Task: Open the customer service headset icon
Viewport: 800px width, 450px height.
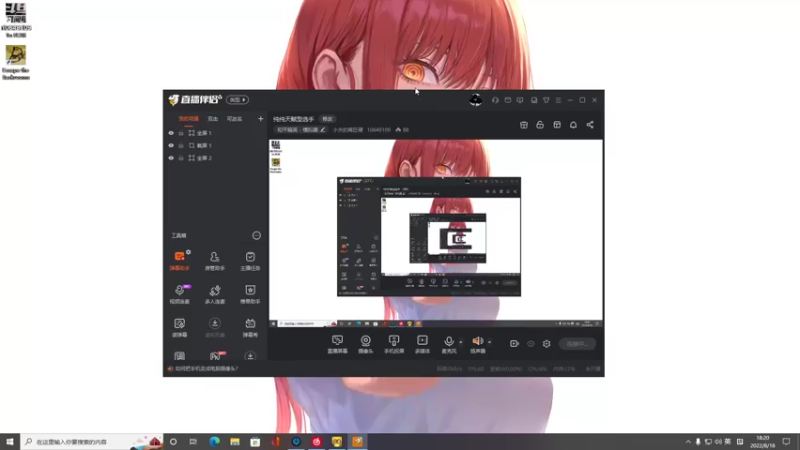Action: (495, 100)
